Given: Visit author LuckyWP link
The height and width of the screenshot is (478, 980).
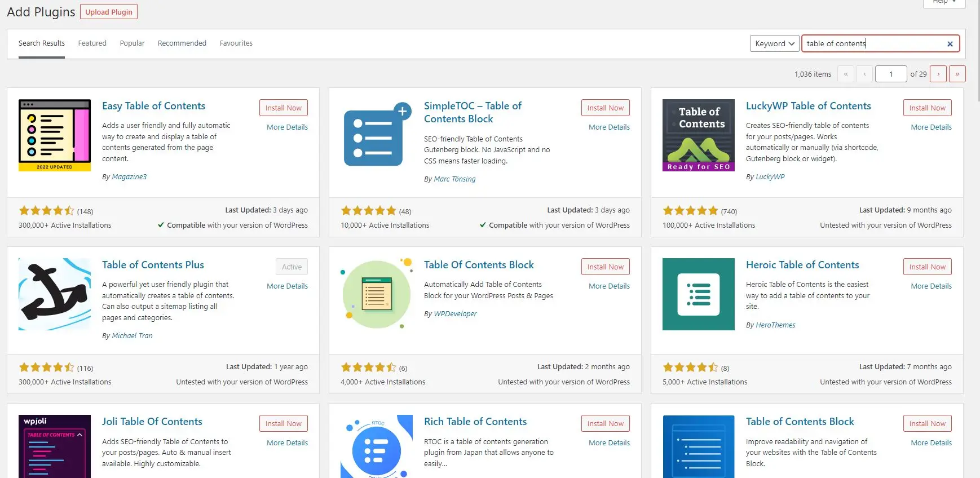Looking at the screenshot, I should pyautogui.click(x=770, y=177).
